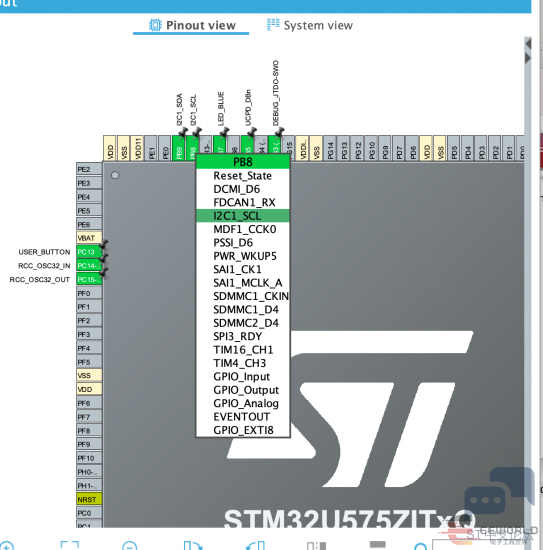Select SDMMC1_CKIN entry
This screenshot has width=543, height=550.
coord(243,296)
